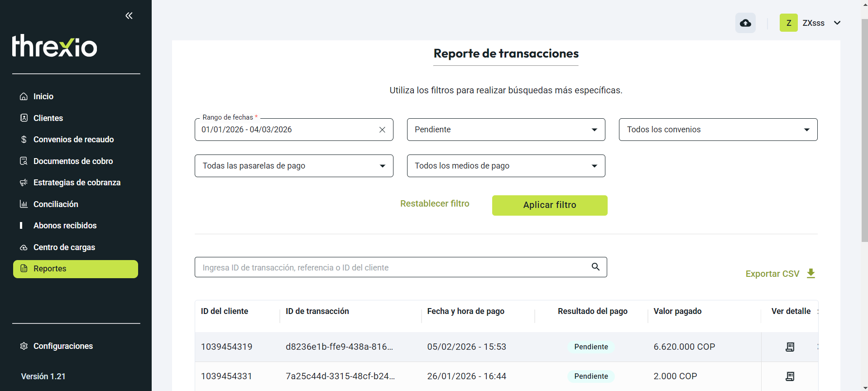Click value 2.000 COP
Screen dimensions: 868x391
(x=675, y=377)
